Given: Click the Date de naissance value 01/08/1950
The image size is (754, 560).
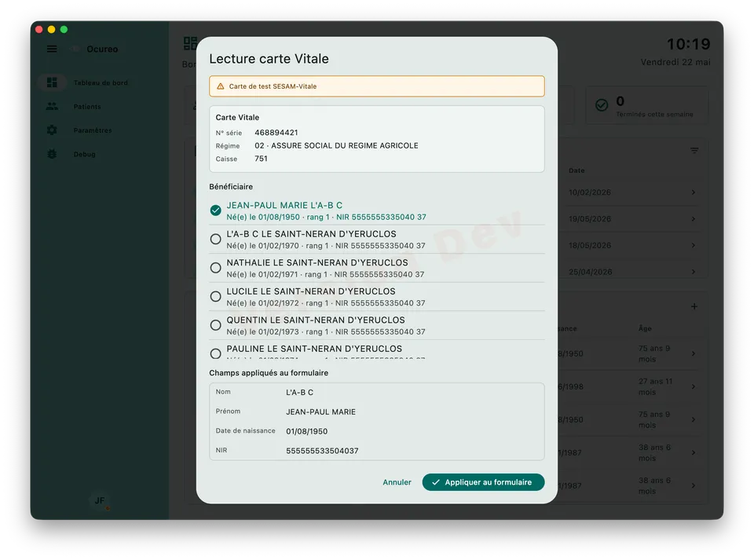Looking at the screenshot, I should 307,432.
